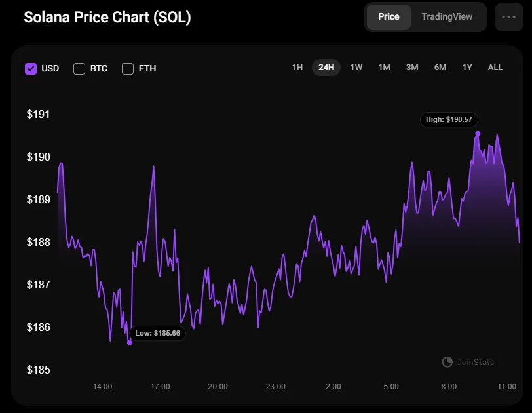This screenshot has height=413, width=532.
Task: Click the Low: $185.66 label
Action: click(x=158, y=333)
